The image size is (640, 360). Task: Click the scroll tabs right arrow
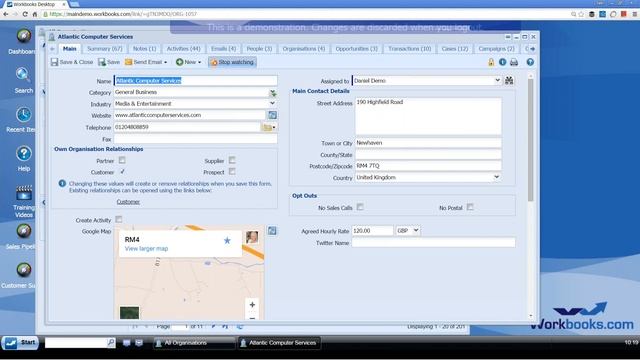click(532, 49)
